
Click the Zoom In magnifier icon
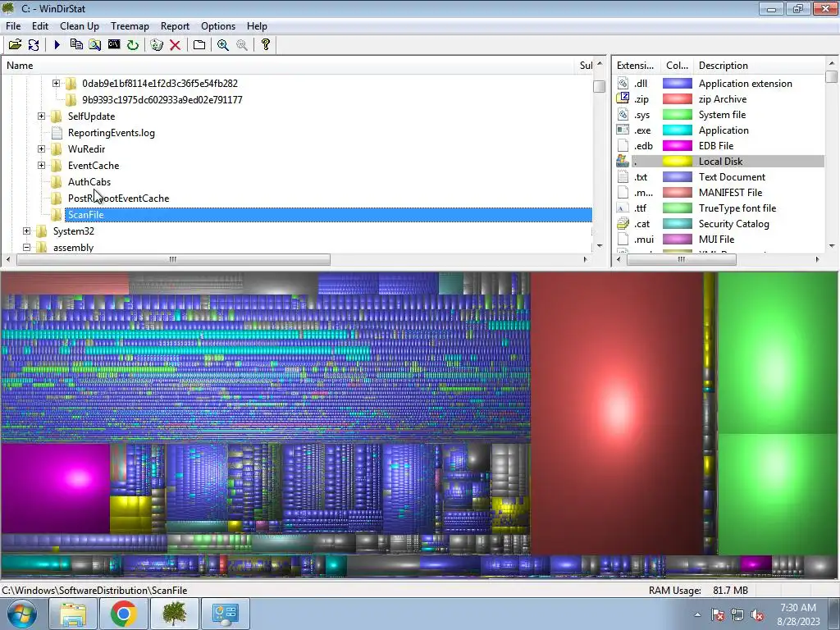point(223,44)
